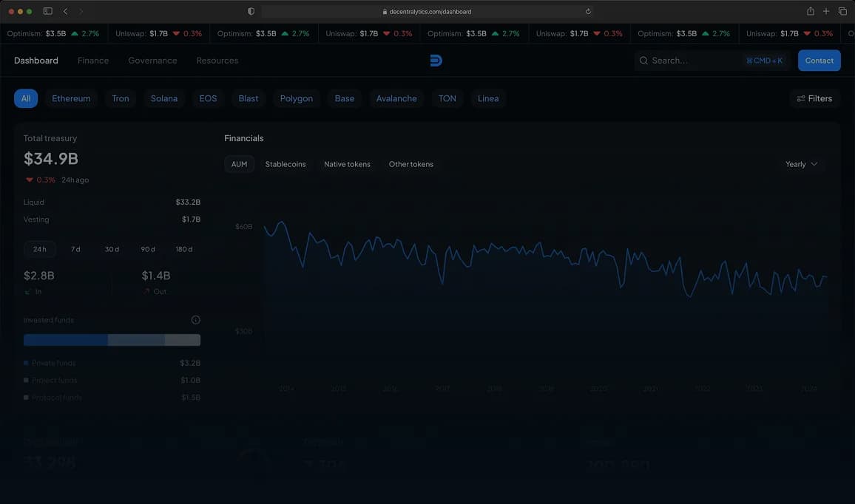The image size is (855, 504).
Task: Open the browser tab overview chevron
Action: (x=64, y=11)
